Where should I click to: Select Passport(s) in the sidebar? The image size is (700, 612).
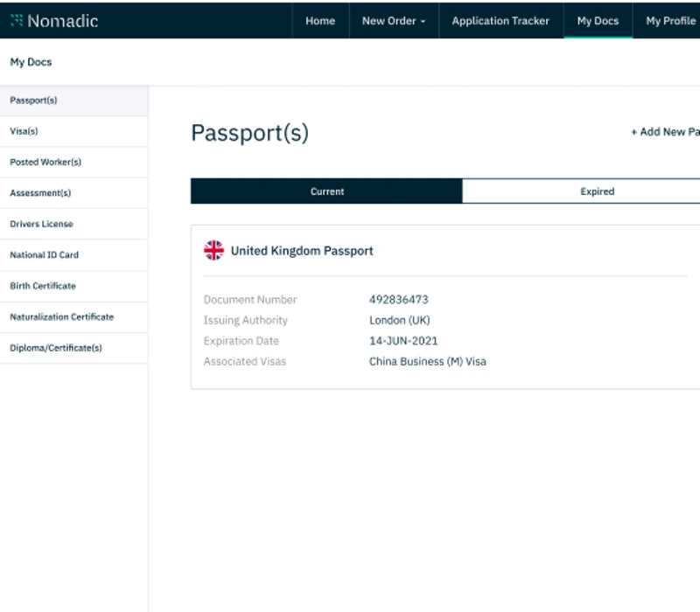point(33,101)
